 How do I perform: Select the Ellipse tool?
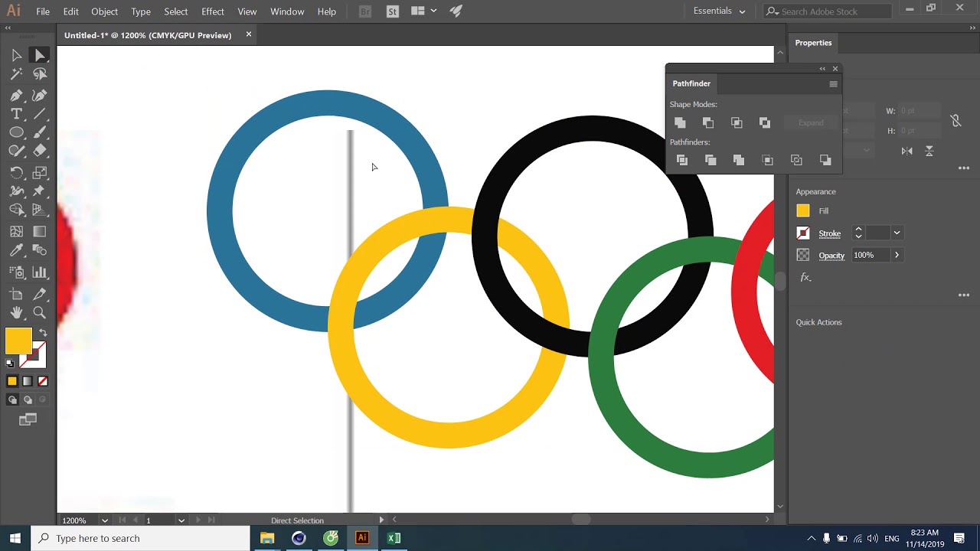point(16,132)
